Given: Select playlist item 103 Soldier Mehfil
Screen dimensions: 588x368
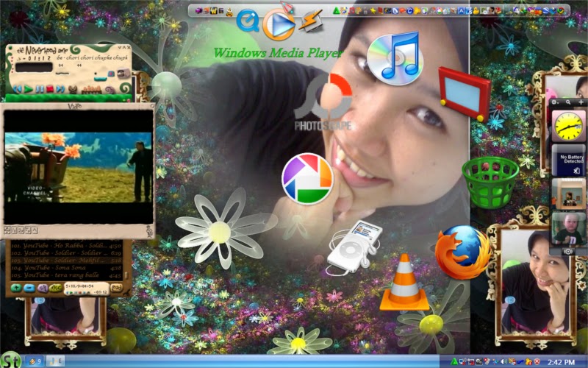Looking at the screenshot, I should (x=66, y=261).
